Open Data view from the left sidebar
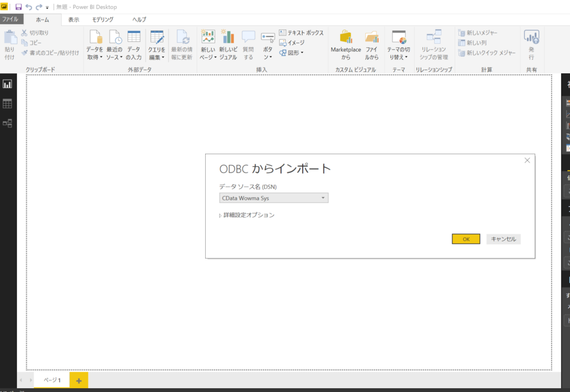The image size is (570, 392). pos(7,103)
